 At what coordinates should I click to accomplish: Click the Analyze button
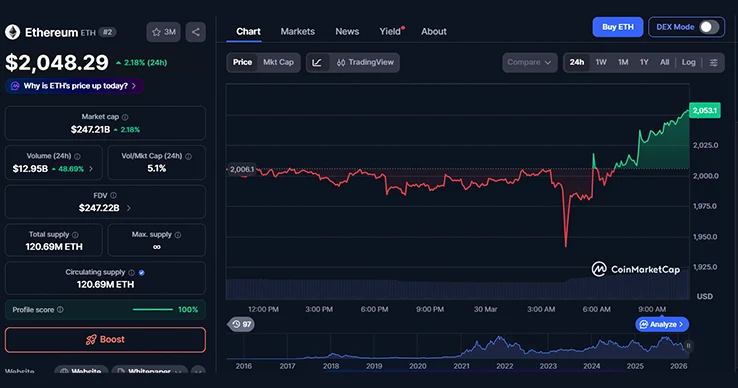662,324
